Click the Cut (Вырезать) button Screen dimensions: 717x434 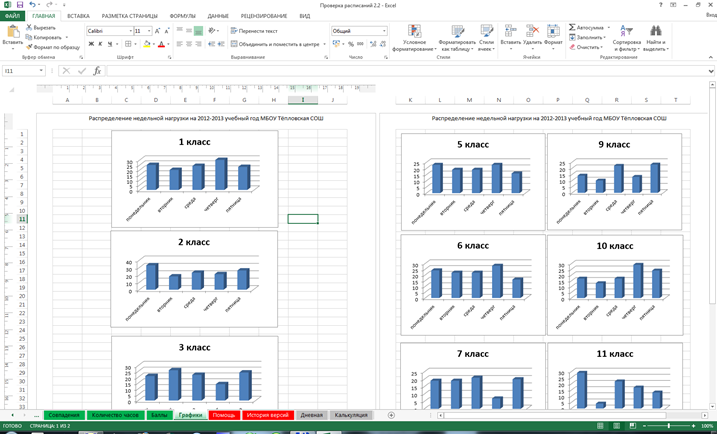click(42, 28)
